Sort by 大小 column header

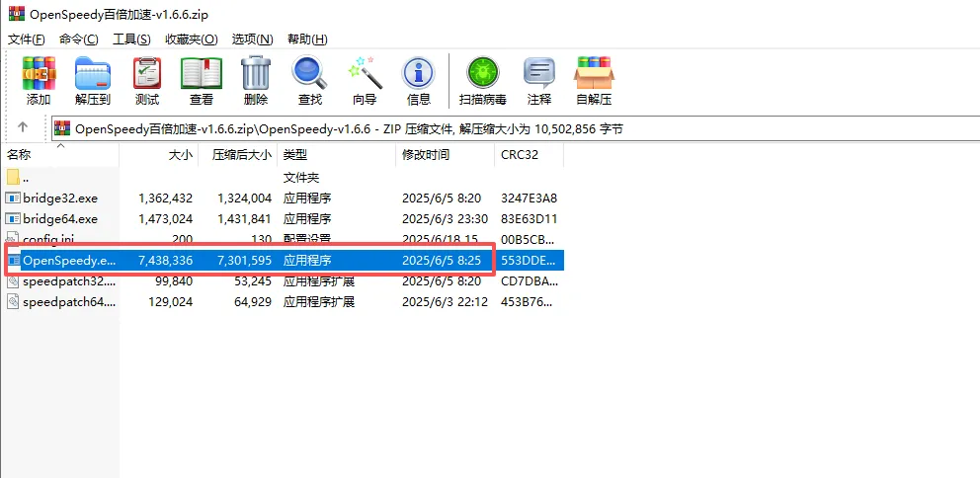(x=159, y=155)
